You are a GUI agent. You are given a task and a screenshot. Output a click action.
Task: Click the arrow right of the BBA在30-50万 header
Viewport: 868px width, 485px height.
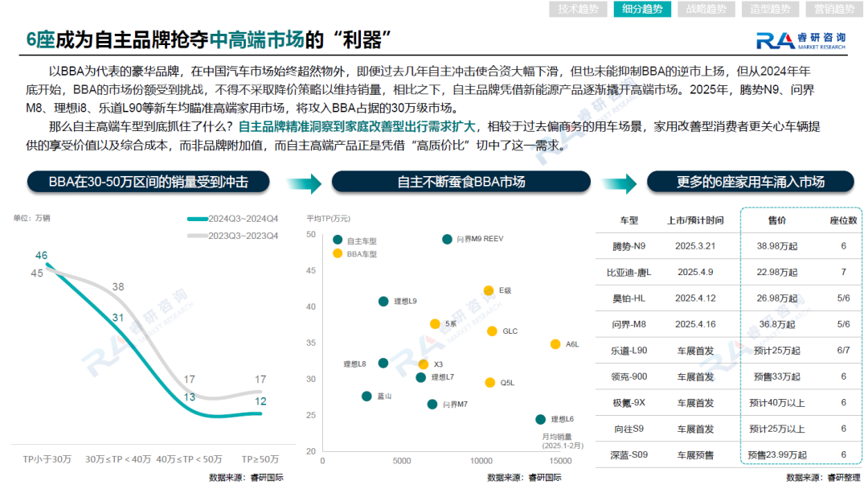[x=304, y=183]
